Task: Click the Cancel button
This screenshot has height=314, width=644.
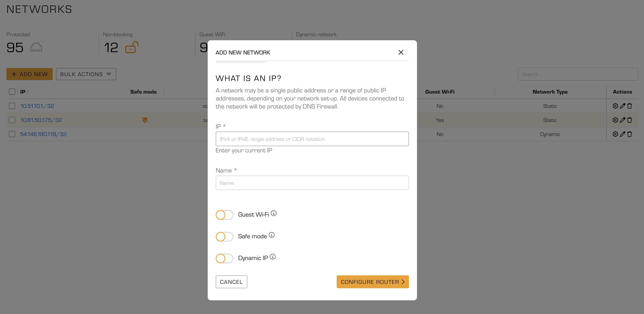Action: (x=231, y=282)
